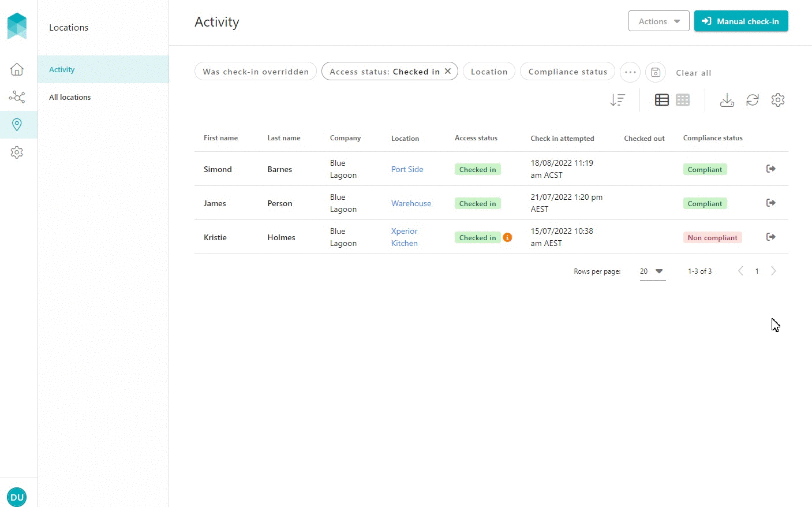Save the current filter set

[656, 72]
